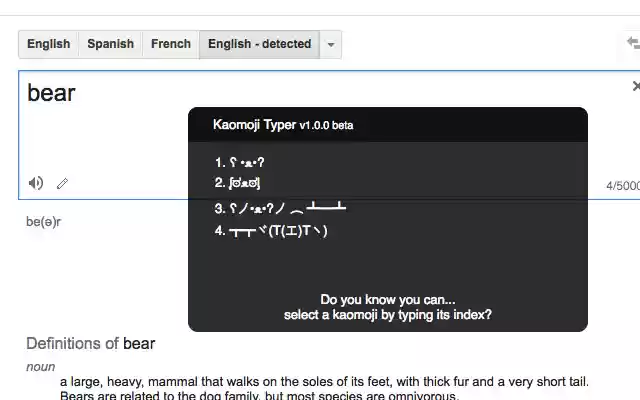The height and width of the screenshot is (400, 640).
Task: Click the phonetic text be(ə)r
Action: (x=44, y=222)
